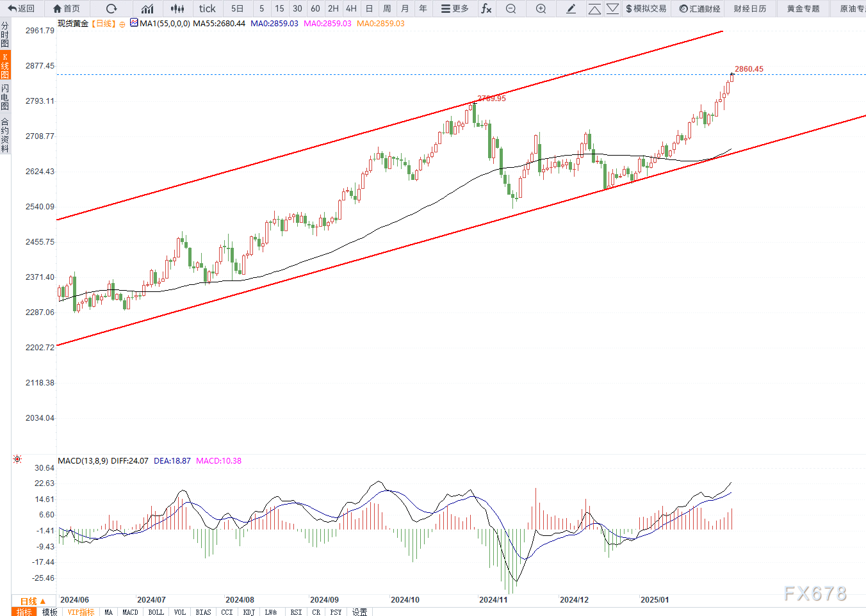Select the candlestick chart style icon
The width and height of the screenshot is (866, 616).
coord(177,8)
